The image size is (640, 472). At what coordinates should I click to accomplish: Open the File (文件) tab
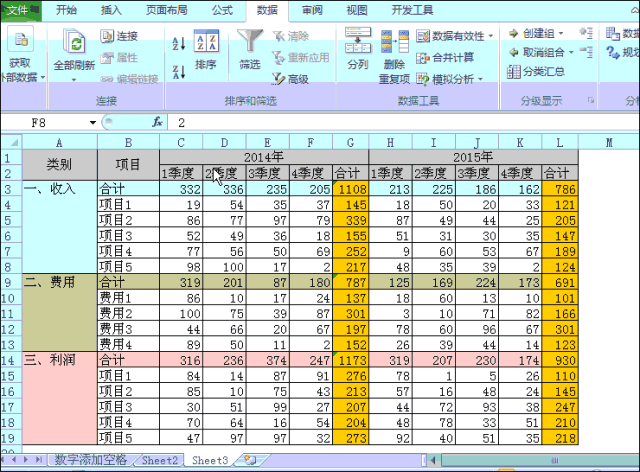pyautogui.click(x=20, y=10)
